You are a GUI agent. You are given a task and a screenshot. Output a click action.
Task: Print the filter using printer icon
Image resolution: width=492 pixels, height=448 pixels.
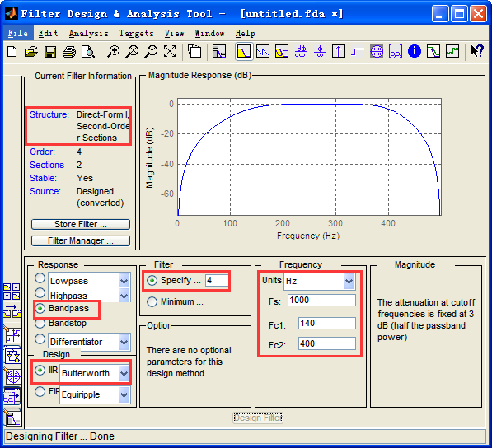pyautogui.click(x=69, y=51)
